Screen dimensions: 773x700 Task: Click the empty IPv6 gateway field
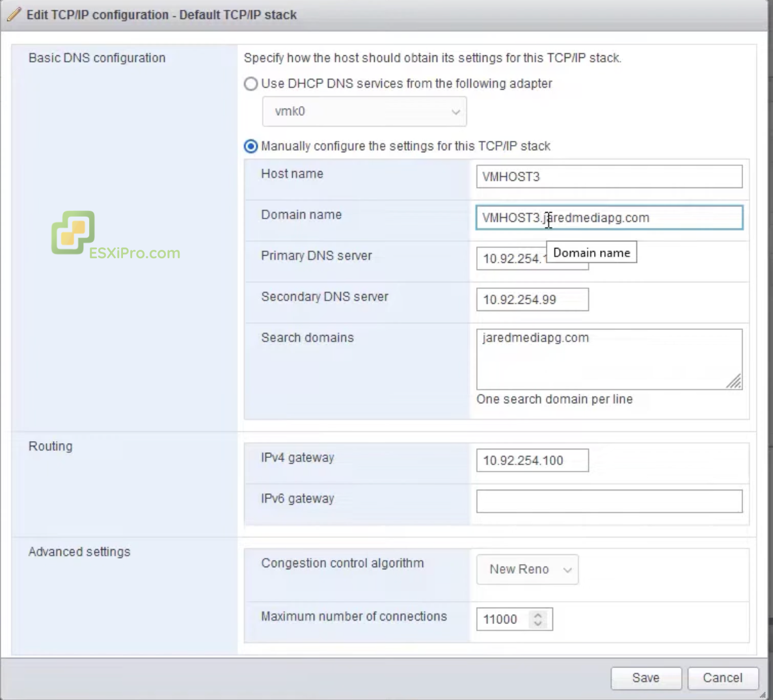(609, 501)
